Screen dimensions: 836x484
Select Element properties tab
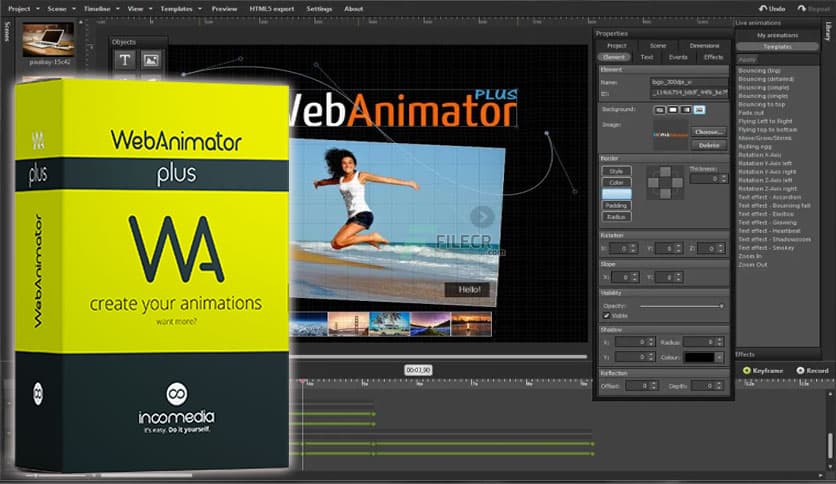[614, 57]
